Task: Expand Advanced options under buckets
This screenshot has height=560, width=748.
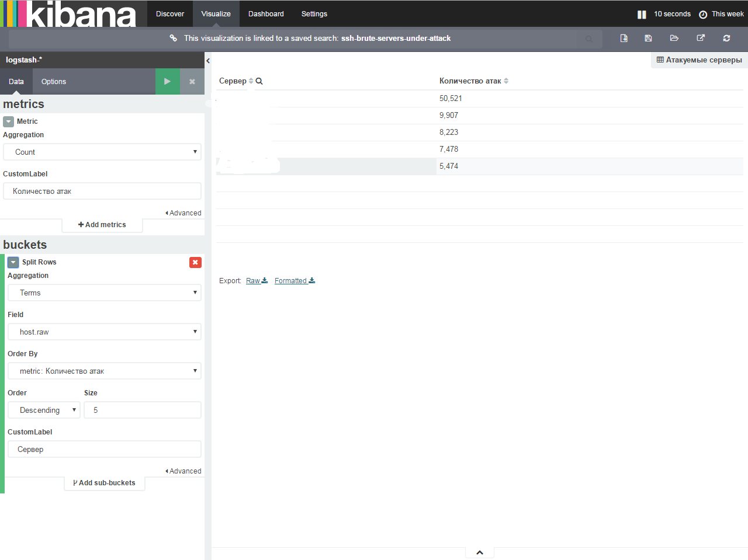Action: (x=183, y=471)
